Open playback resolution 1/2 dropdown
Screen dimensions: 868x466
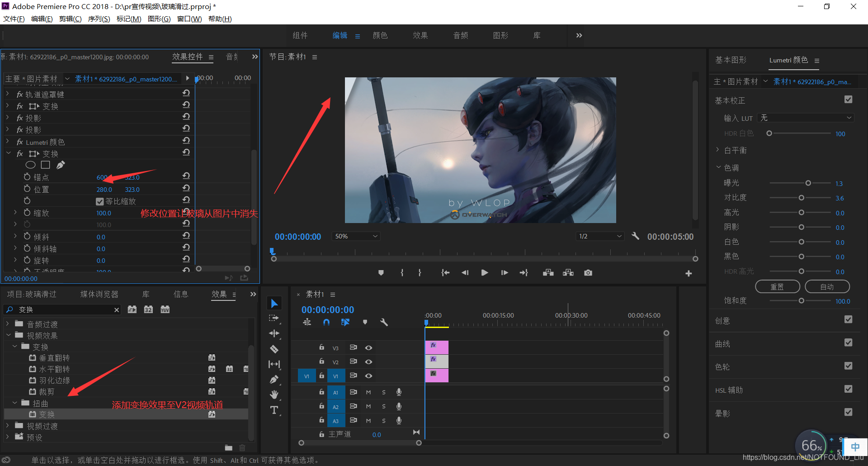click(x=600, y=236)
